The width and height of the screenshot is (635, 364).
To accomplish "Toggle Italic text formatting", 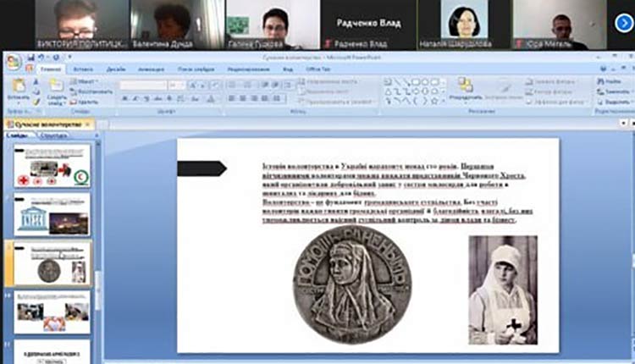I will [x=135, y=99].
